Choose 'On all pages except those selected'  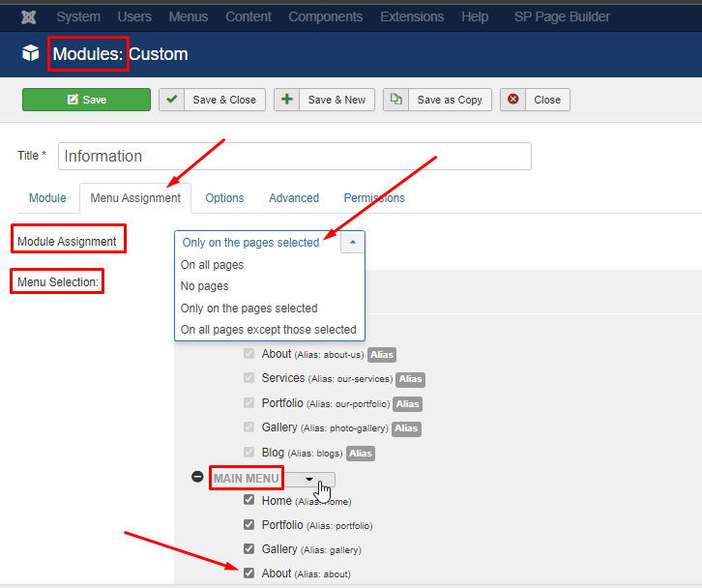268,330
